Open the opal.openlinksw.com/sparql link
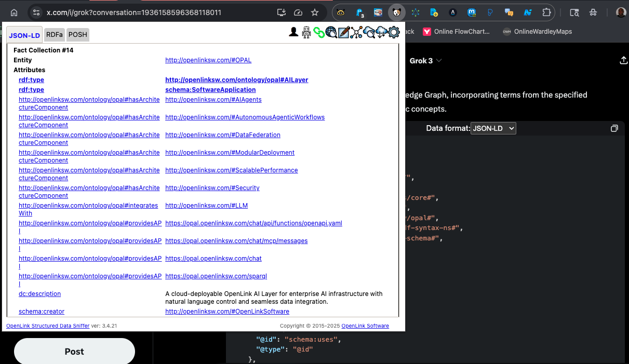The height and width of the screenshot is (364, 629). (x=216, y=276)
